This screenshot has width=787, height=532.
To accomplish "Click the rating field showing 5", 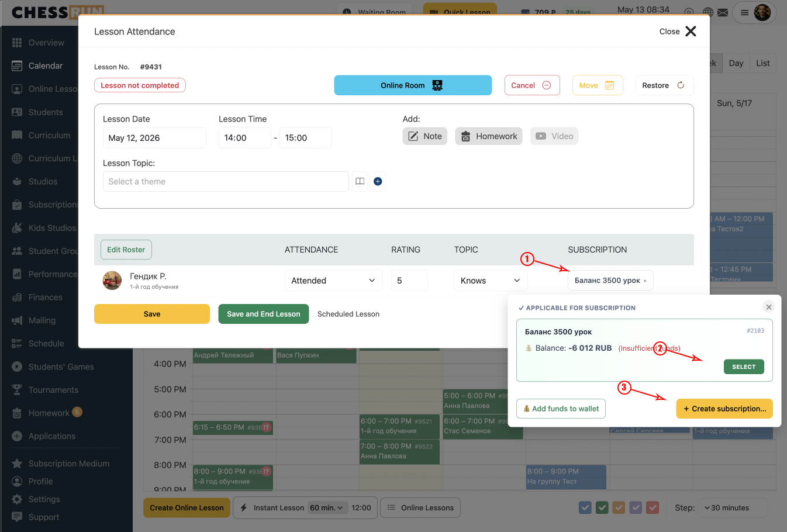I will coord(409,281).
